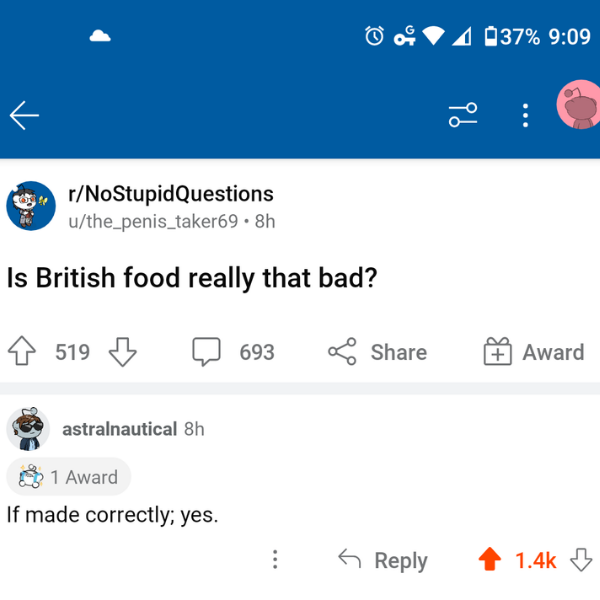Screen dimensions: 600x600
Task: Tap the alarm icon in status bar
Action: coord(374,36)
